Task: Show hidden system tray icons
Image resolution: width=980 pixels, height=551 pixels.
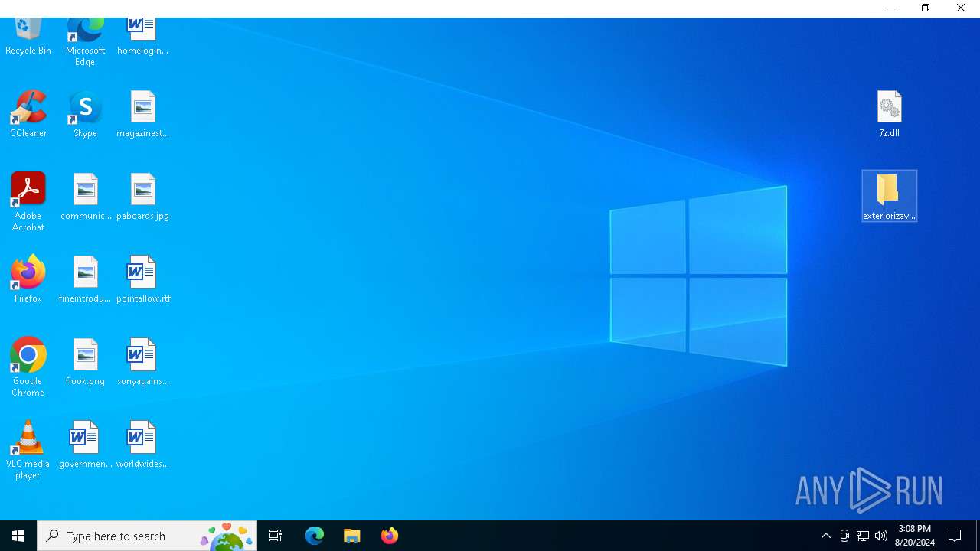Action: 825,536
